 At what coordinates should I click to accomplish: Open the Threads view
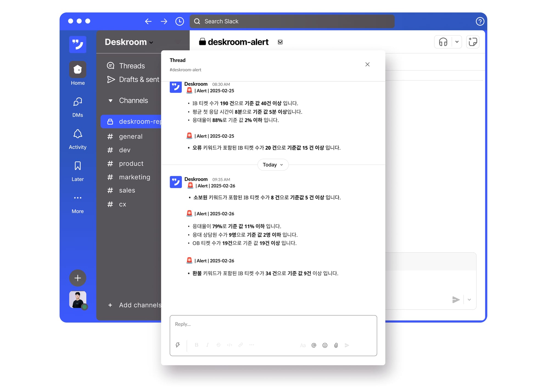(131, 66)
